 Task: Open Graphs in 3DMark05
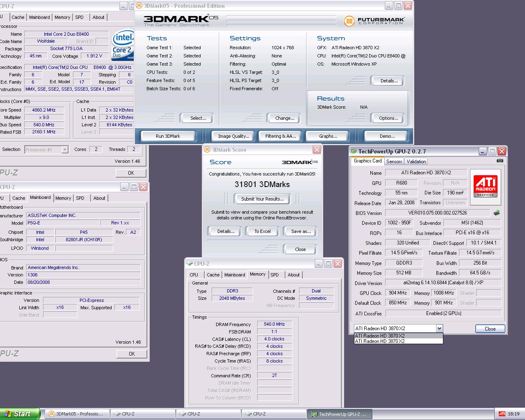[x=328, y=136]
